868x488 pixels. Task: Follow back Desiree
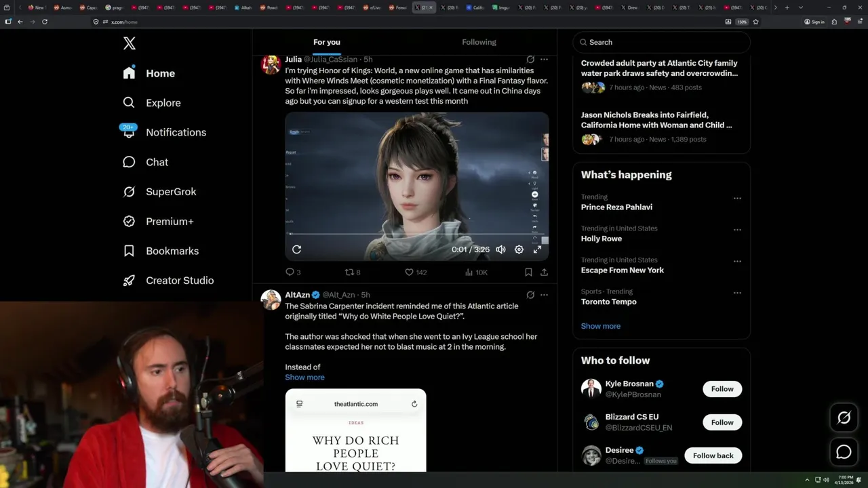pyautogui.click(x=713, y=455)
